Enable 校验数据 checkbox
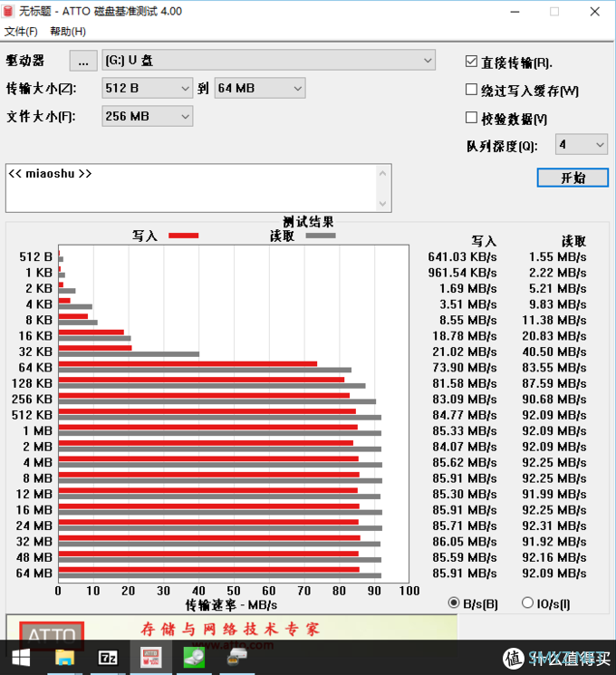This screenshot has height=675, width=616. click(471, 118)
